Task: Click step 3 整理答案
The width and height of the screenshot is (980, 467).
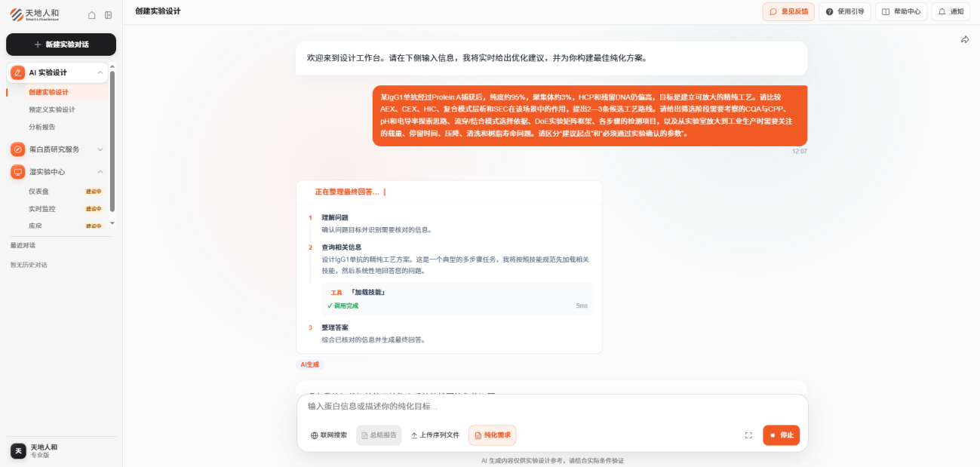Action: tap(335, 327)
